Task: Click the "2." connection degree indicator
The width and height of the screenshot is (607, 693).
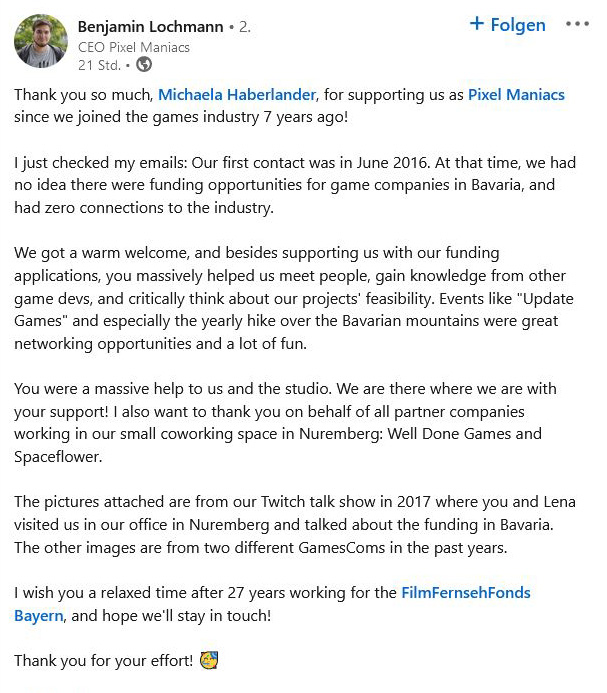Action: [x=245, y=27]
